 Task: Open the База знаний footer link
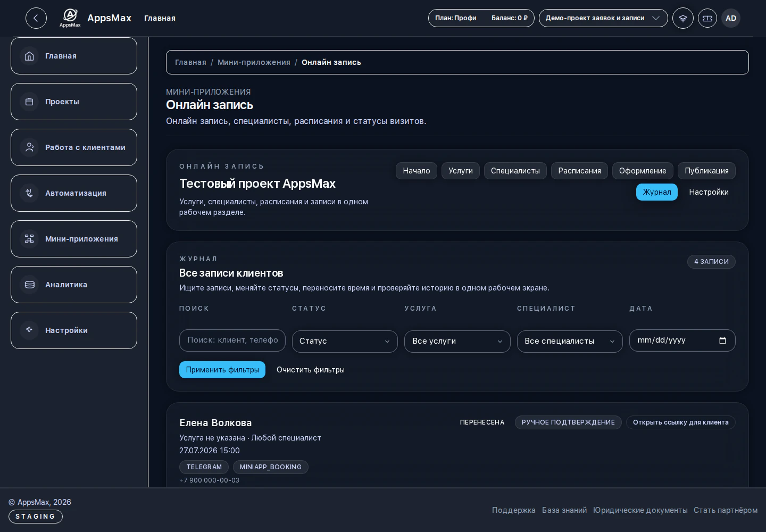[x=564, y=510]
